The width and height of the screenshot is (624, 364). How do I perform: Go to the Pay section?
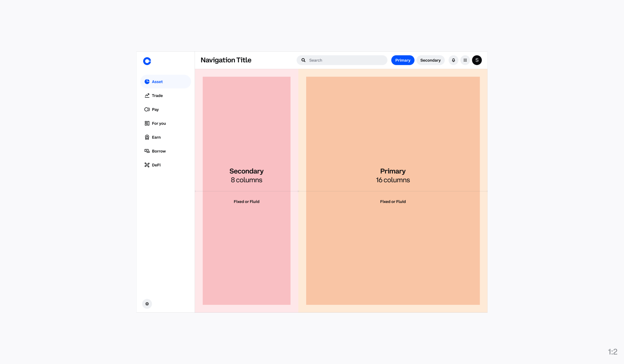tap(165, 109)
